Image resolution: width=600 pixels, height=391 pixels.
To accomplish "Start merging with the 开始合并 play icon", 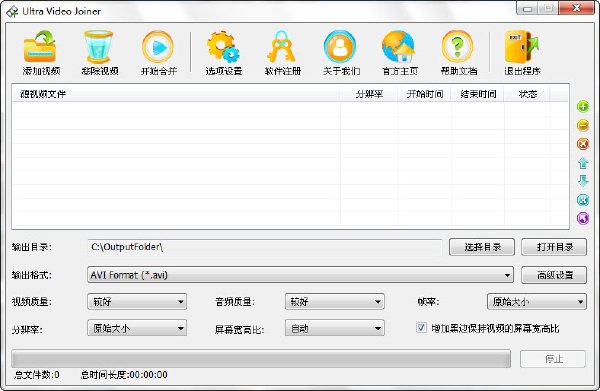I will 158,47.
